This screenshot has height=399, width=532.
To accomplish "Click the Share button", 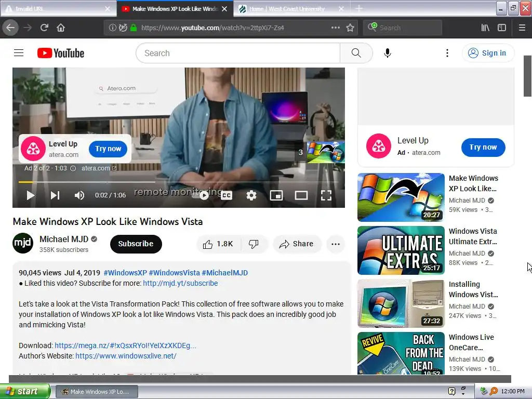I will (x=297, y=244).
